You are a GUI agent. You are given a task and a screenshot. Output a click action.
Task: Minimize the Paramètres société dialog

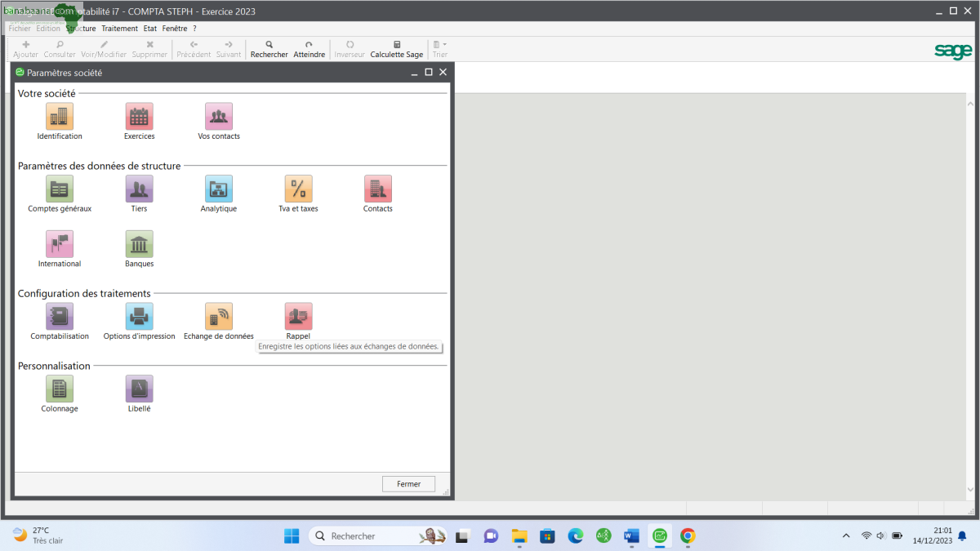pyautogui.click(x=413, y=72)
